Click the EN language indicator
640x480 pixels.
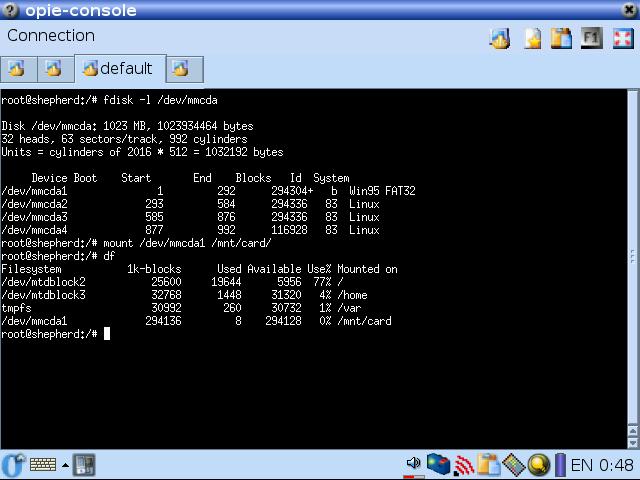tap(582, 465)
